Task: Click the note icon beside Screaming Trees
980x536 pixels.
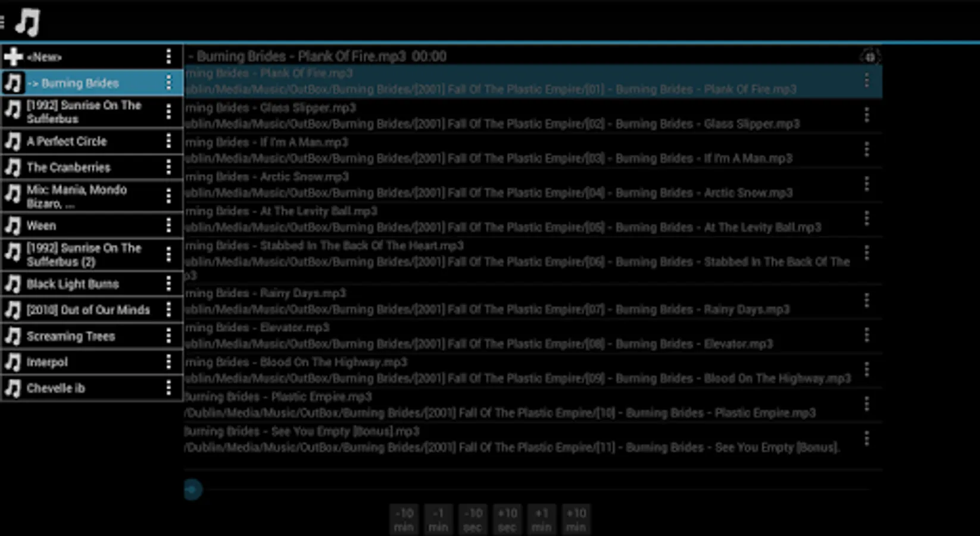Action: pos(13,336)
